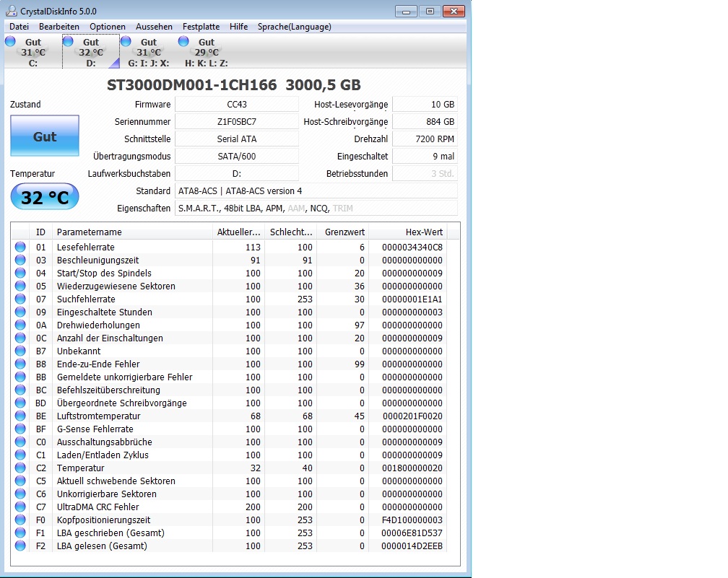Click the Eigenschaften features field
This screenshot has width=728, height=578.
click(x=316, y=209)
